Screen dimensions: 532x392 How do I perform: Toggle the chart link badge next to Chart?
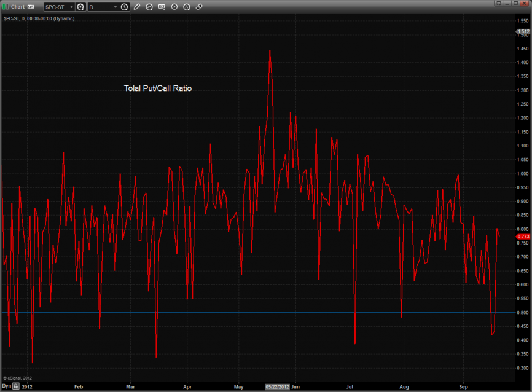(30, 7)
